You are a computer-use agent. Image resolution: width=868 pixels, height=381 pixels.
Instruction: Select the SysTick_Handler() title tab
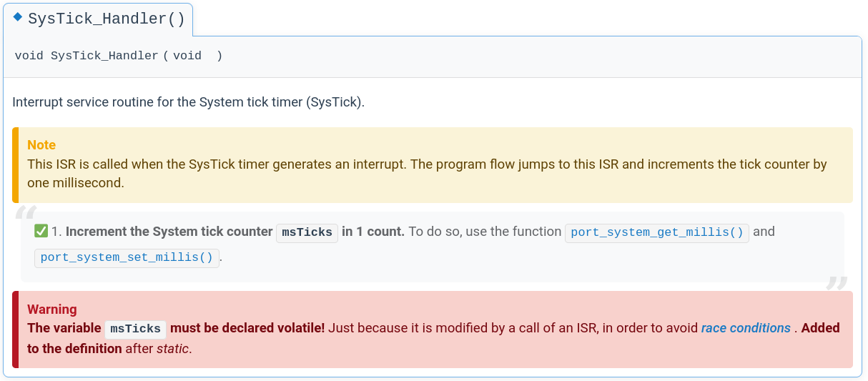pos(106,19)
